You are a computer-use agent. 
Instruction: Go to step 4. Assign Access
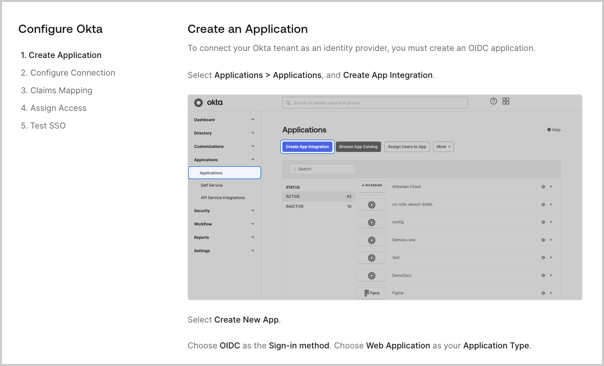point(54,108)
